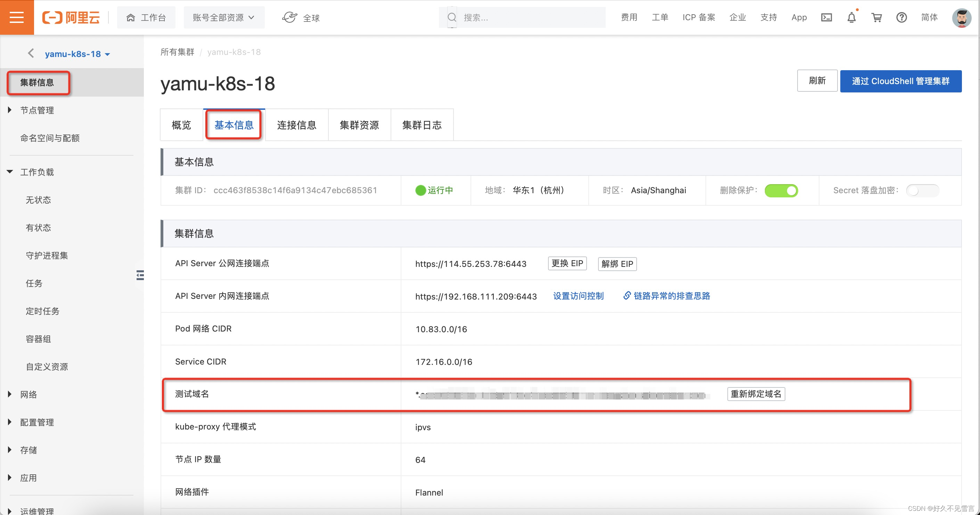Screen dimensions: 980x515
Task: Expand 应用 section
Action: 28,477
